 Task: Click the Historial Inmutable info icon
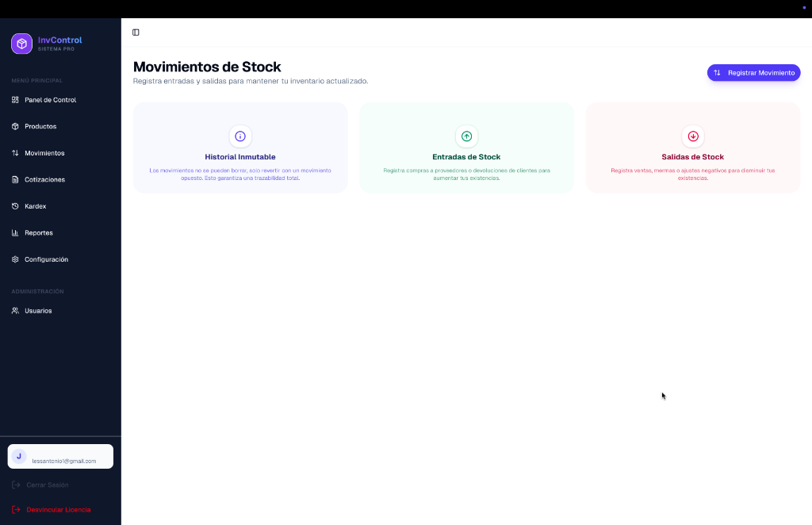click(x=240, y=136)
